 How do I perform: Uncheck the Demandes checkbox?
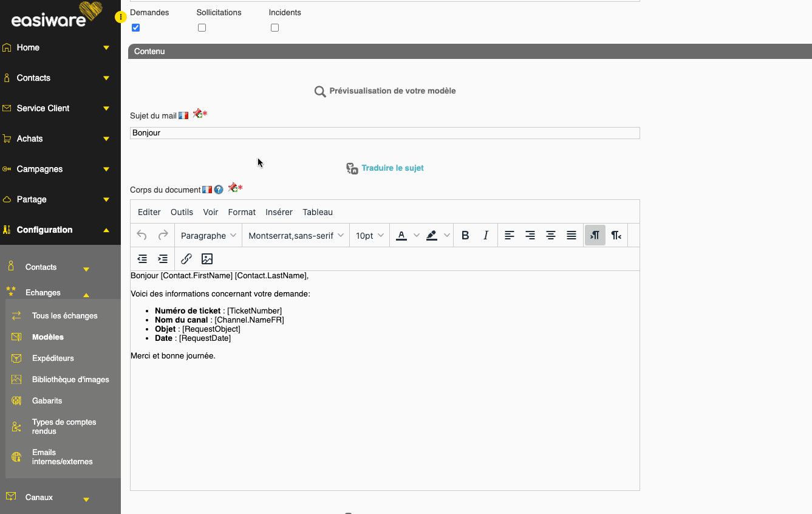click(136, 28)
